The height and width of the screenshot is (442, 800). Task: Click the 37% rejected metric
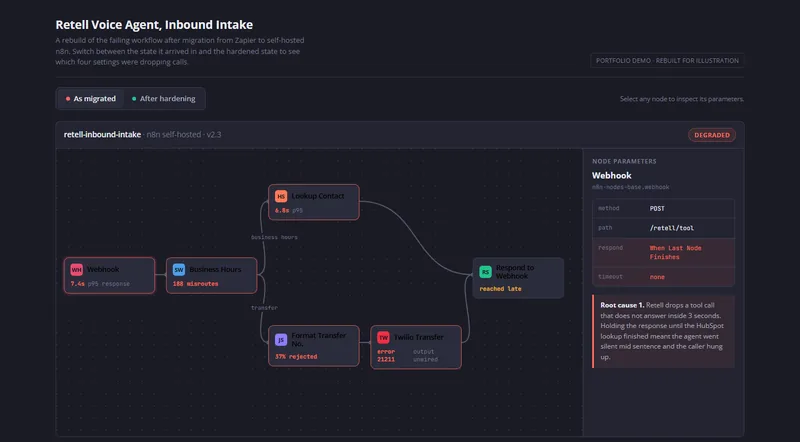pos(296,357)
